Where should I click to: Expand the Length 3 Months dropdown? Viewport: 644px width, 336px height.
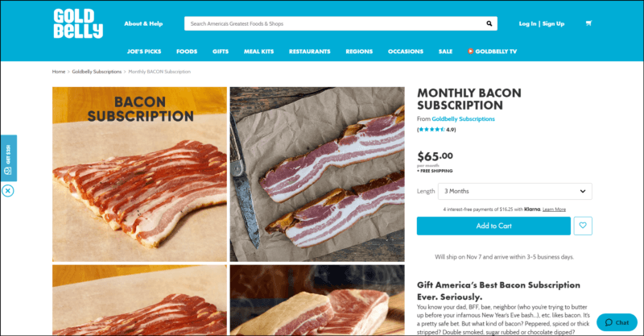pos(514,191)
